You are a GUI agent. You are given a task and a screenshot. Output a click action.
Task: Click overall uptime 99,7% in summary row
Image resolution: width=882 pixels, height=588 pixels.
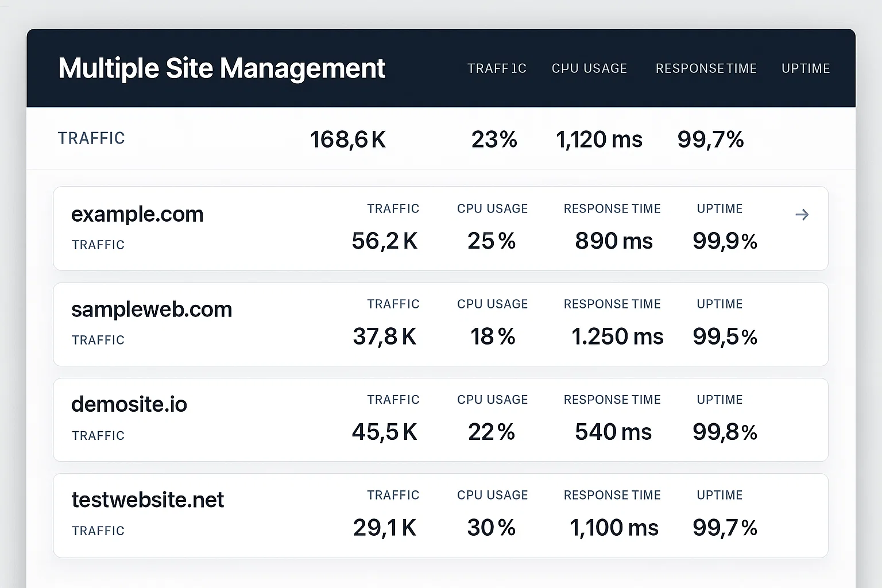pos(710,140)
